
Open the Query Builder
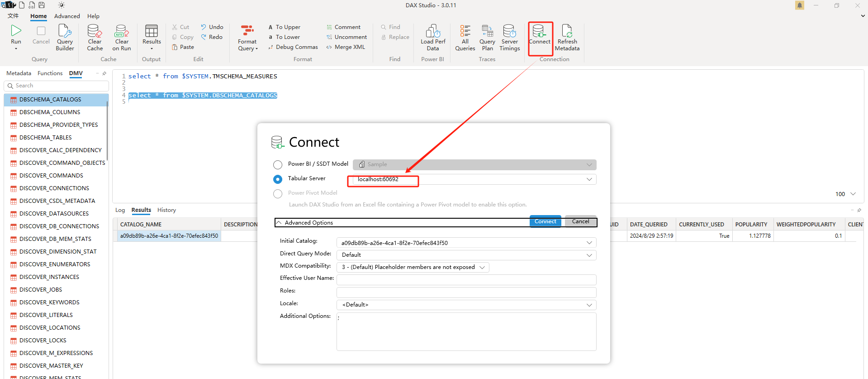65,37
